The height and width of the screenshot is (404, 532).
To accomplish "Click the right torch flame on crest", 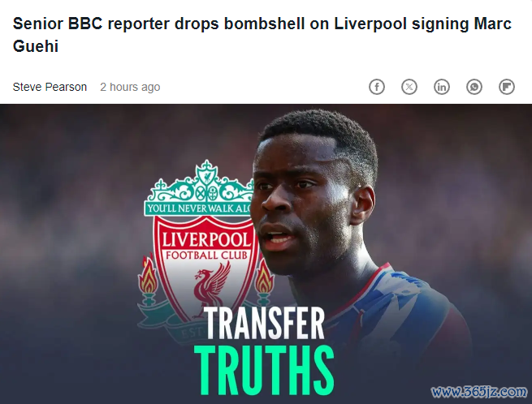I will click(x=264, y=276).
